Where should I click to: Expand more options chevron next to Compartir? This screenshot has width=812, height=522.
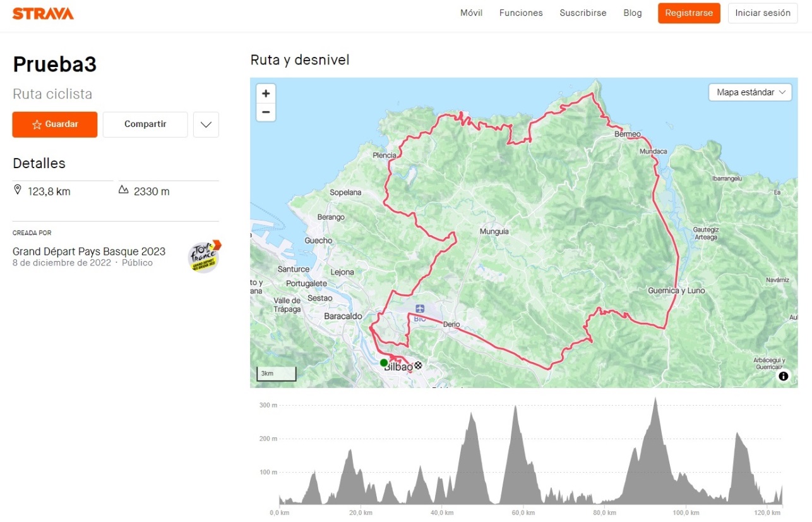[206, 124]
